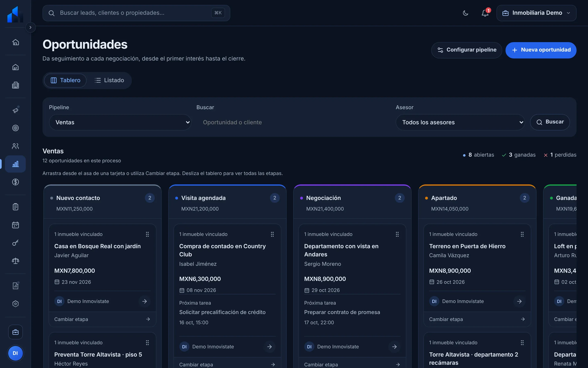Open the clipboard documents icon in sidebar
The image size is (588, 368).
[x=16, y=207]
